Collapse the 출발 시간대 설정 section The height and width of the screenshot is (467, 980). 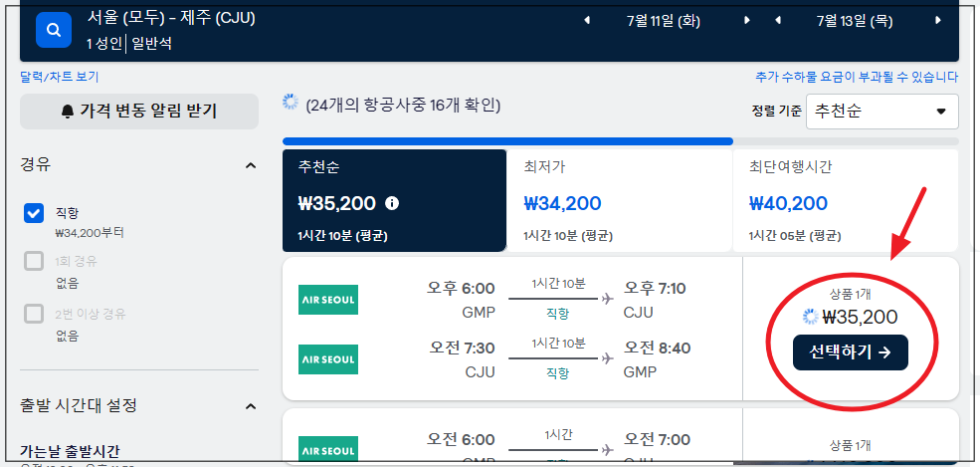[251, 406]
